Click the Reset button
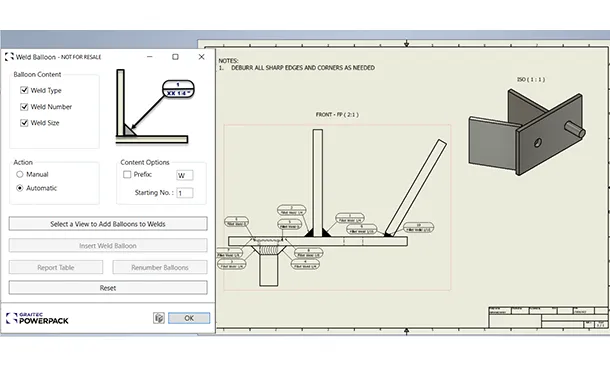610x370 pixels. click(x=108, y=288)
